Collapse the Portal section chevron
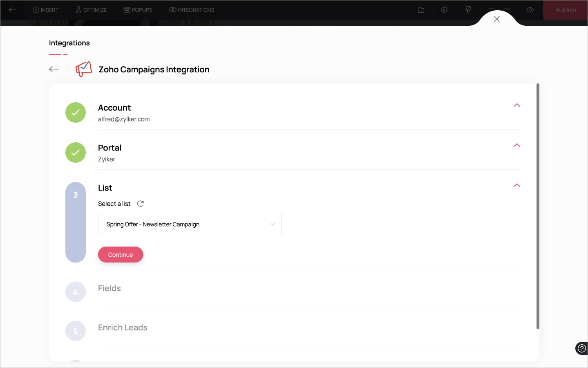Viewport: 588px width, 368px height. [x=517, y=145]
